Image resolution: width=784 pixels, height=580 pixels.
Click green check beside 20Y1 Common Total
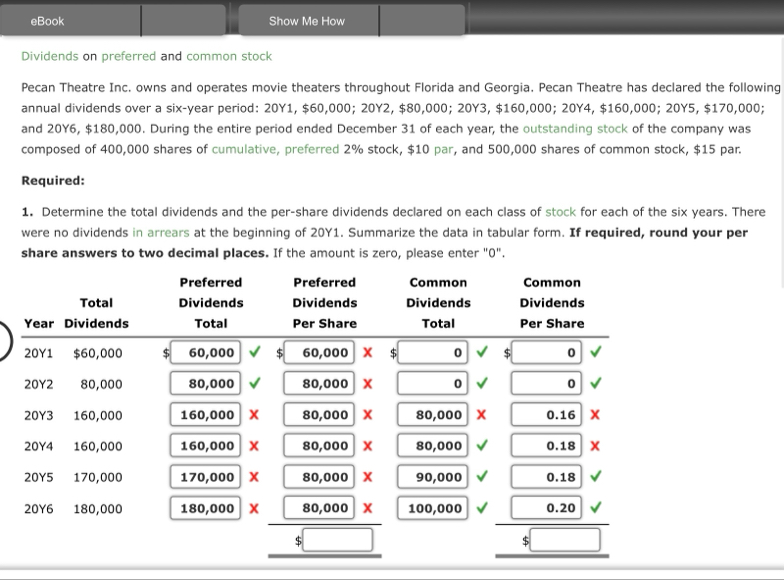pyautogui.click(x=482, y=352)
